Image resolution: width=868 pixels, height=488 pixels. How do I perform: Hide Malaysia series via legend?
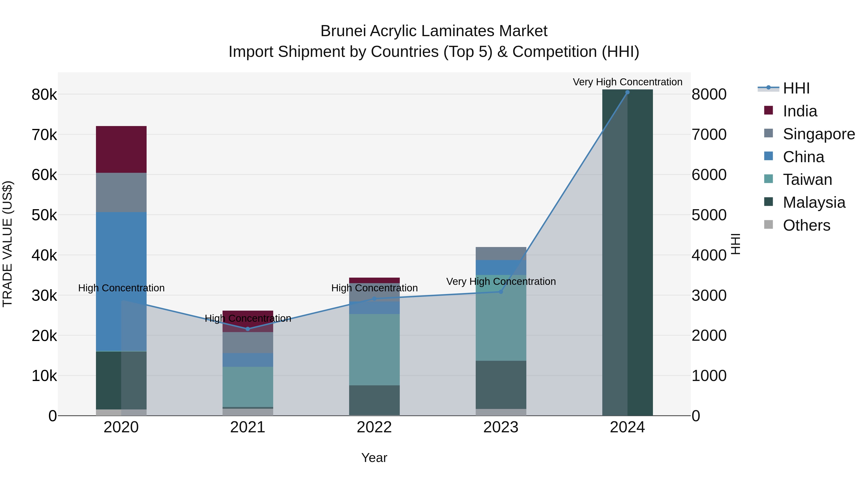pos(805,202)
